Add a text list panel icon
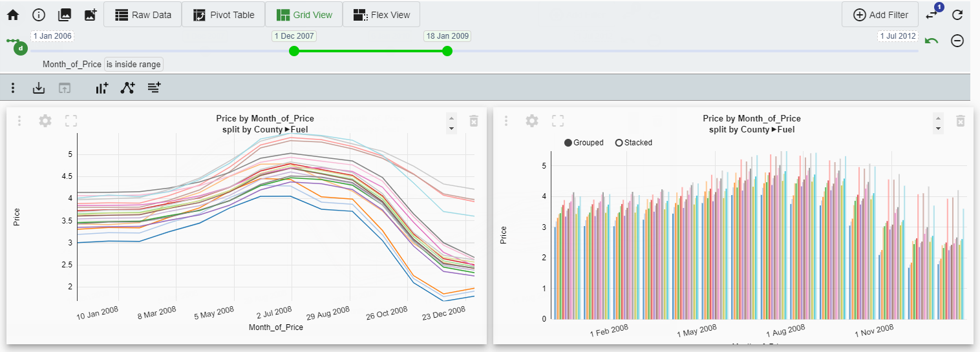 (x=154, y=88)
